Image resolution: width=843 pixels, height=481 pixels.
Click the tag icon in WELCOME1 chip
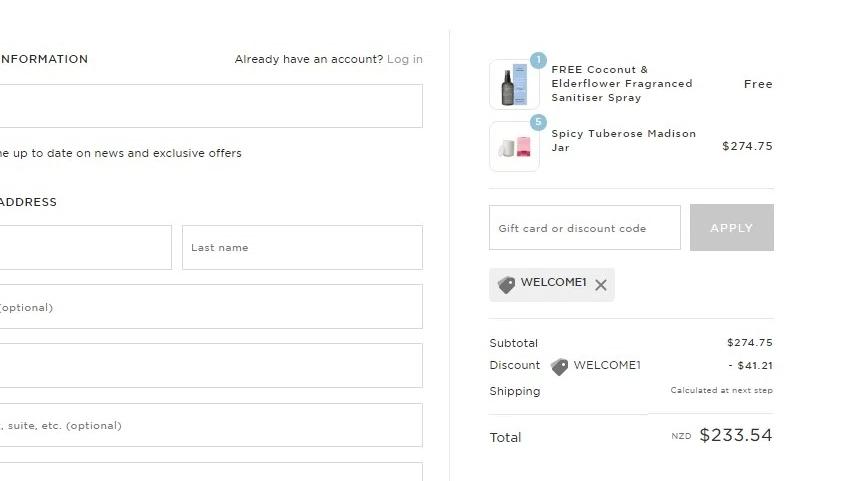click(507, 285)
